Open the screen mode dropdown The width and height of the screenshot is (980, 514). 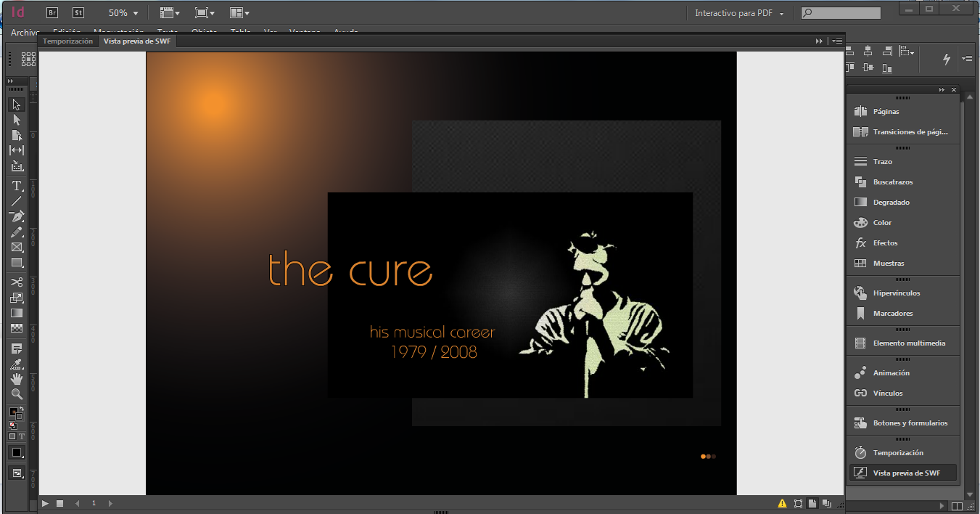click(x=205, y=13)
